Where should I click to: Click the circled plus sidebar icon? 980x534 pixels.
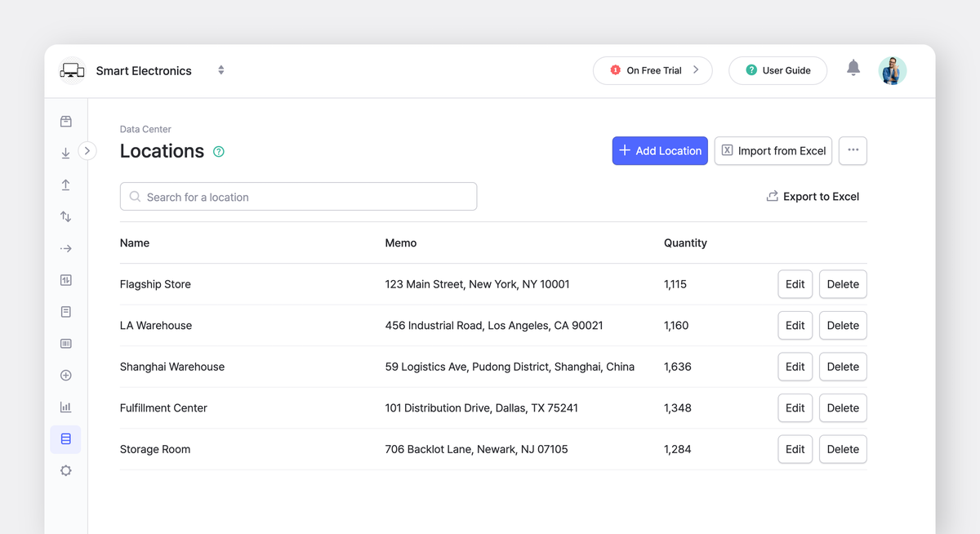[x=65, y=375]
